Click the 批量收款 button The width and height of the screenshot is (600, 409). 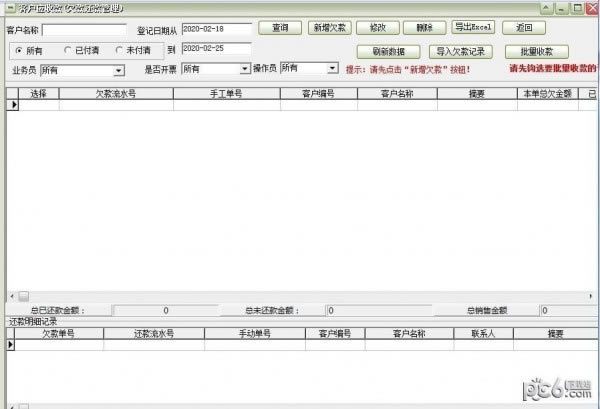536,51
